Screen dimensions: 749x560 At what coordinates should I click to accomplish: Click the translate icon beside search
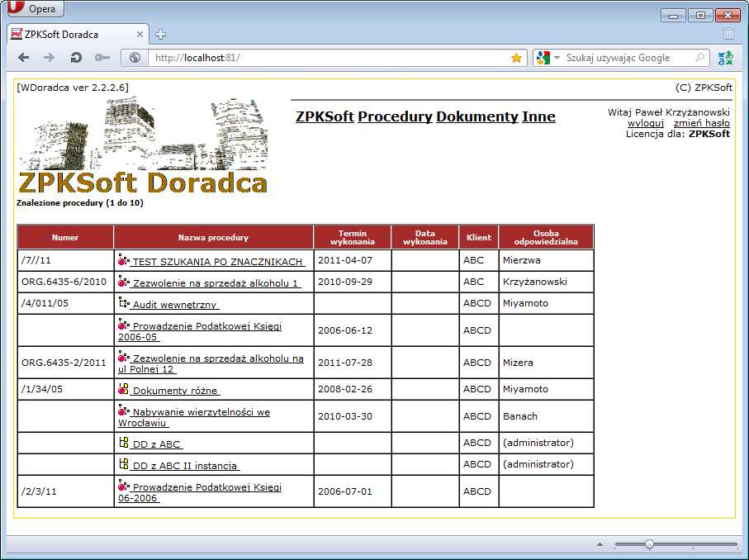[x=726, y=58]
